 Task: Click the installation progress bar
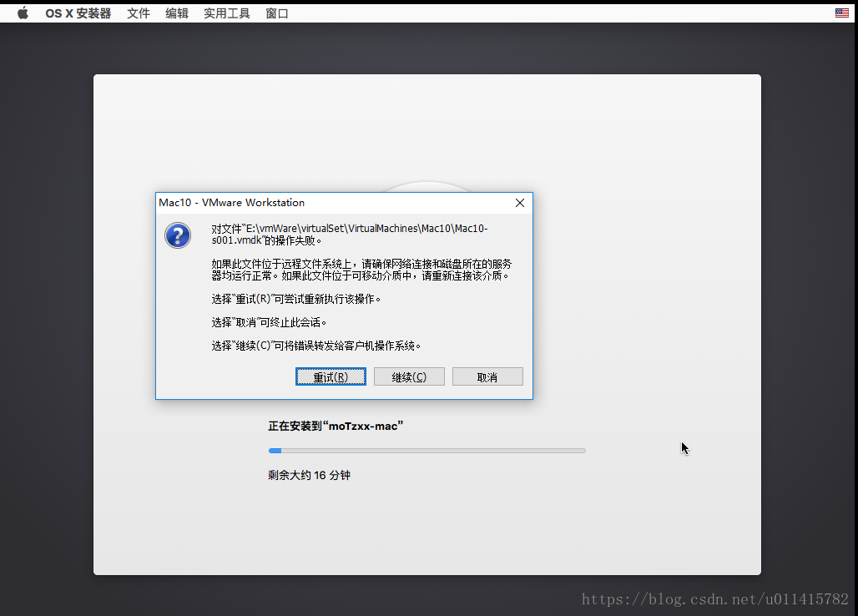pos(426,451)
